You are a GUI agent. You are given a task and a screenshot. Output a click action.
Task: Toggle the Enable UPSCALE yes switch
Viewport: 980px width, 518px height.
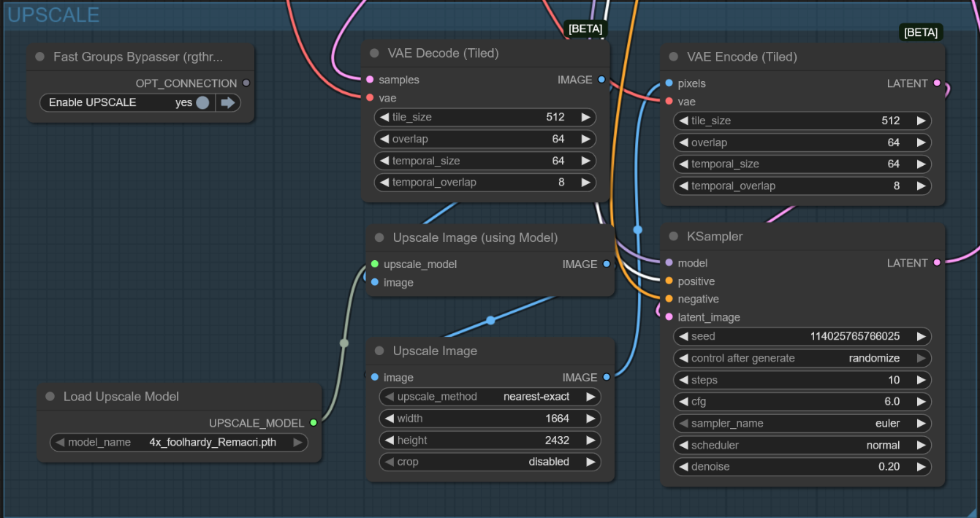point(202,103)
